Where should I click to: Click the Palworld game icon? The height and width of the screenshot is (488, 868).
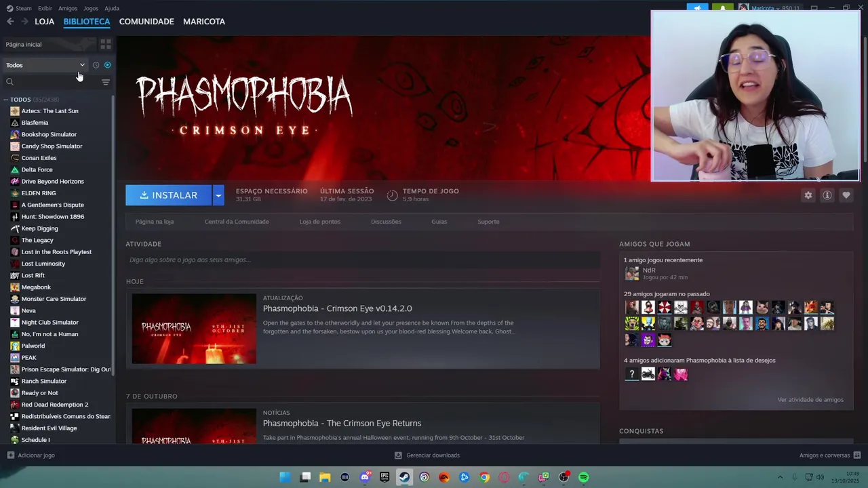15,346
